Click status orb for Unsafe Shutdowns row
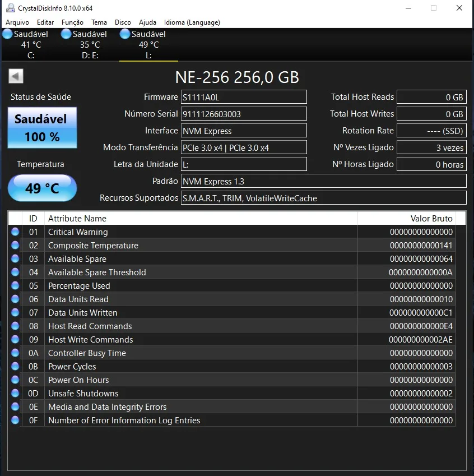The width and height of the screenshot is (474, 476). coord(15,393)
